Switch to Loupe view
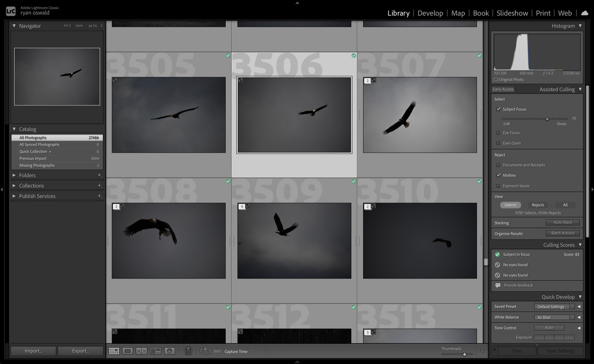594x364 pixels. [x=128, y=351]
